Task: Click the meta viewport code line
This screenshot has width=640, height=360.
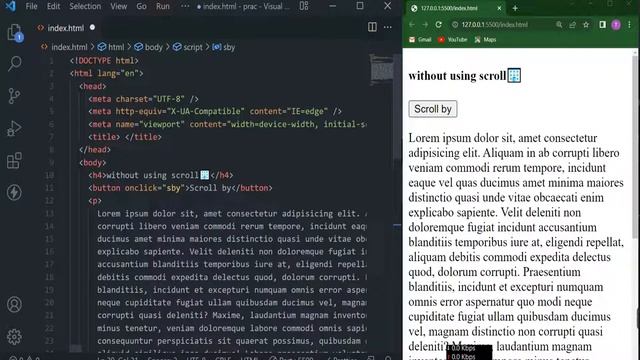Action: pyautogui.click(x=227, y=124)
